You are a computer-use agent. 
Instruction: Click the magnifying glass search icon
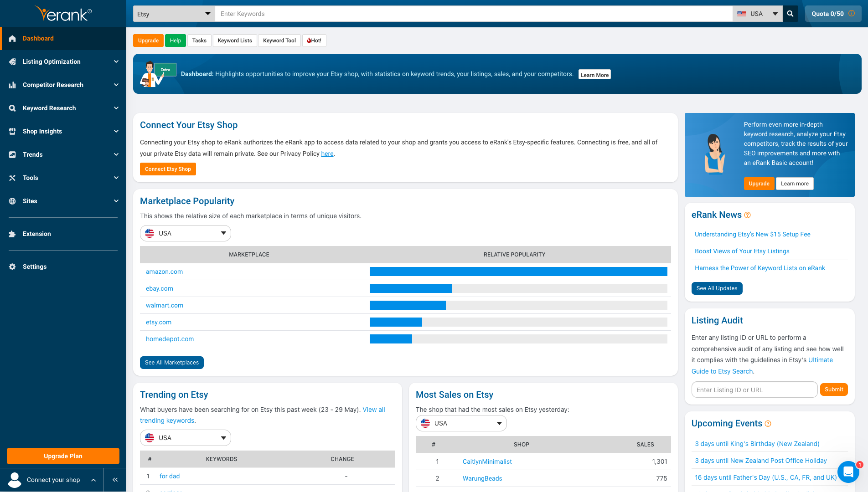tap(790, 14)
